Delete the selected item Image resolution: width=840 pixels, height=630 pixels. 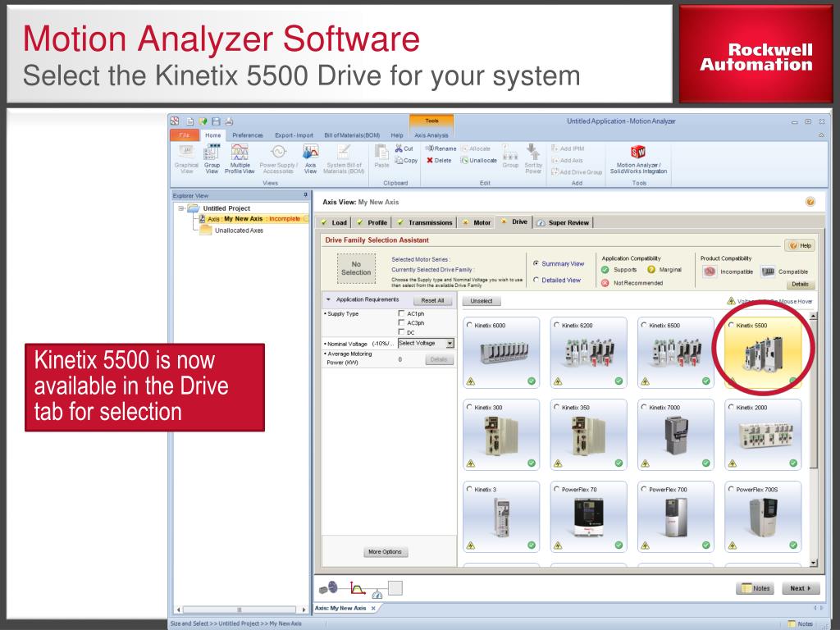(x=439, y=160)
